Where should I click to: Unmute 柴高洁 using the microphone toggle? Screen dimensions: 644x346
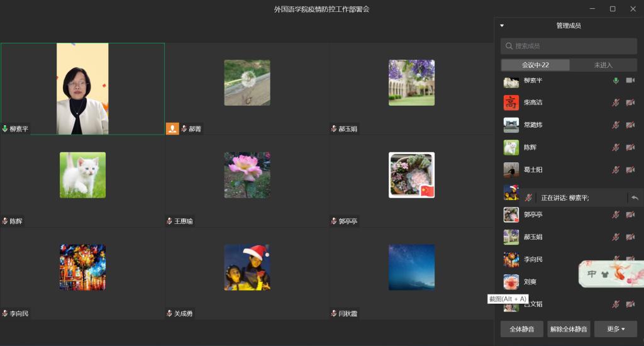click(616, 103)
